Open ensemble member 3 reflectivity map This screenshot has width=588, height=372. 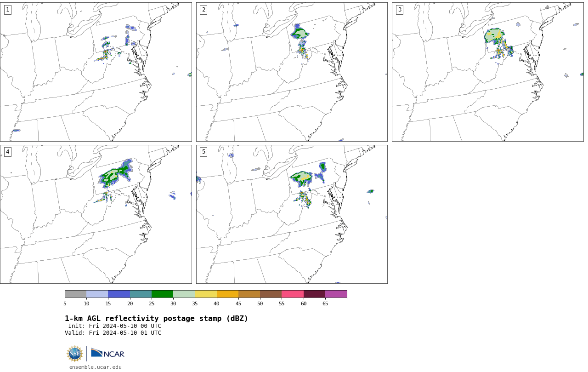(487, 72)
